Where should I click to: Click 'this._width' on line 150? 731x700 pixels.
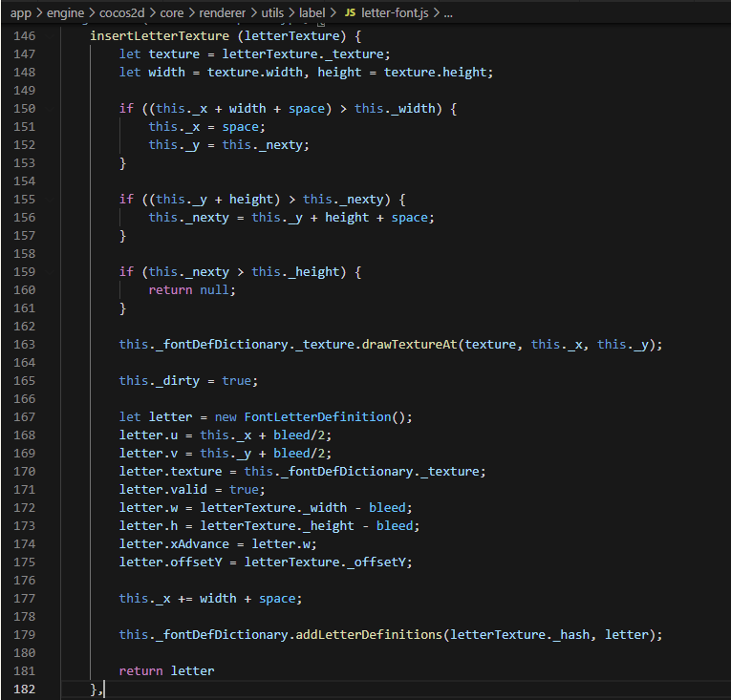pyautogui.click(x=395, y=109)
